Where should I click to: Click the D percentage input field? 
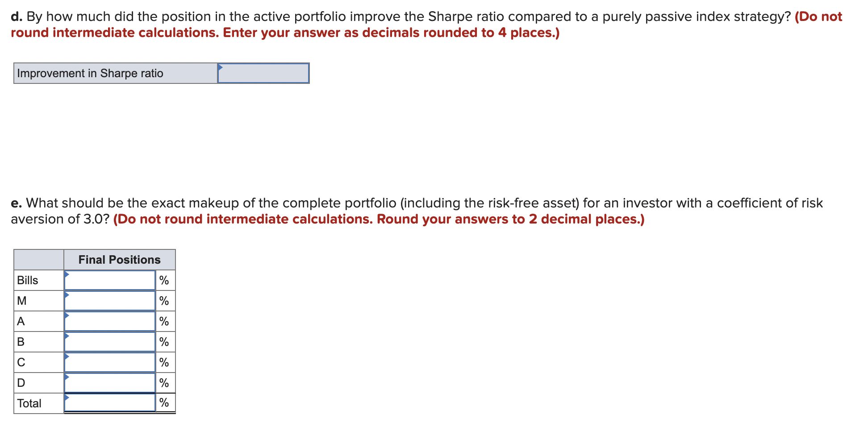110,382
